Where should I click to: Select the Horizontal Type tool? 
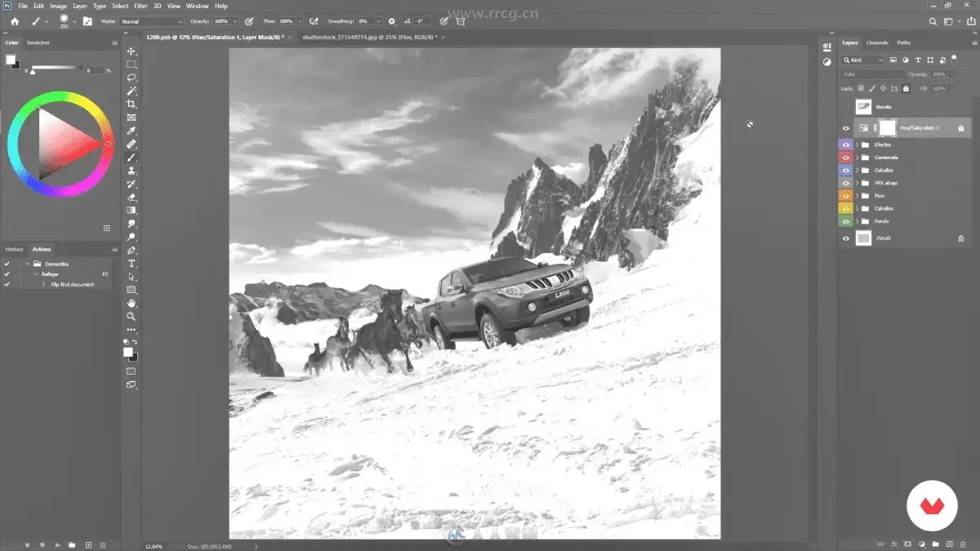pos(131,264)
